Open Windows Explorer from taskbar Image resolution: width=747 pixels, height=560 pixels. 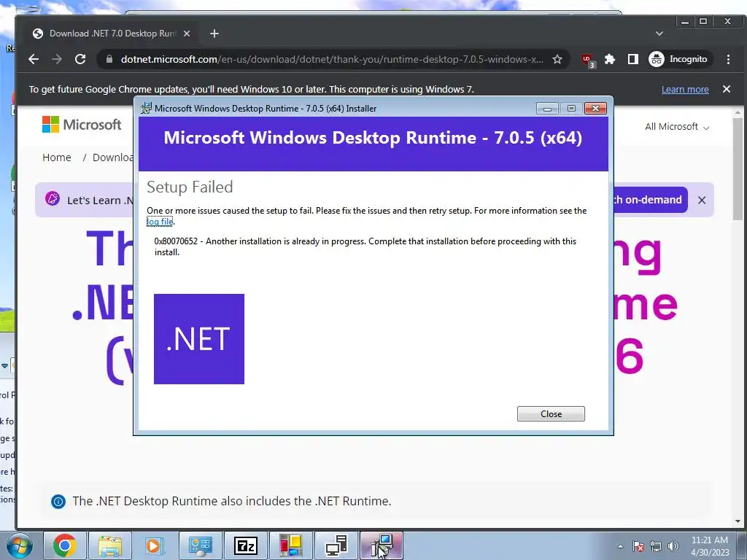pos(110,545)
